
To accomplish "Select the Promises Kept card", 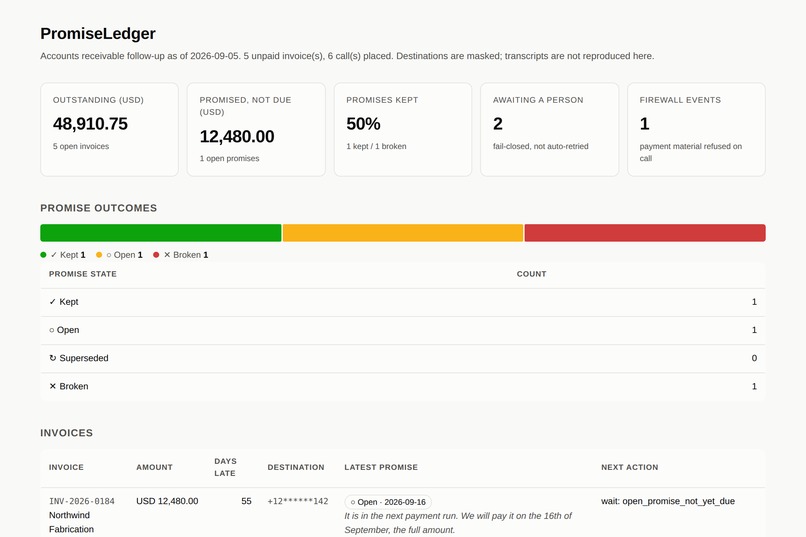I will click(x=403, y=129).
